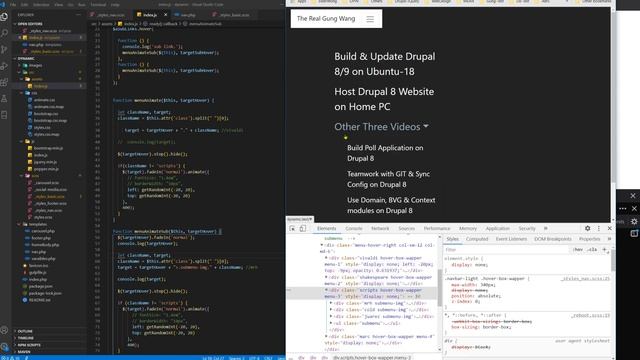Open Build & Update Drupal 8/9 link

384,64
